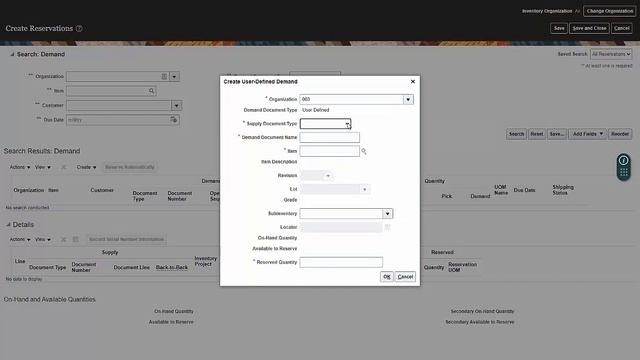Click Cancel in the dialog
The width and height of the screenshot is (640, 360).
pyautogui.click(x=405, y=277)
